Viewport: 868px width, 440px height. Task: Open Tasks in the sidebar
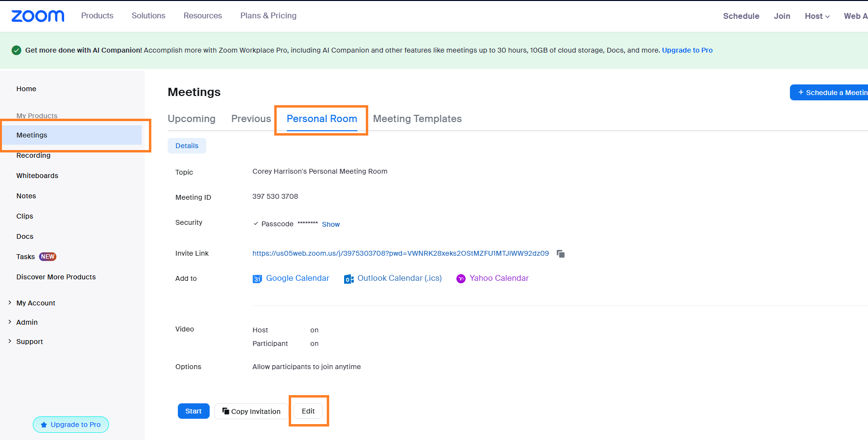pos(26,257)
